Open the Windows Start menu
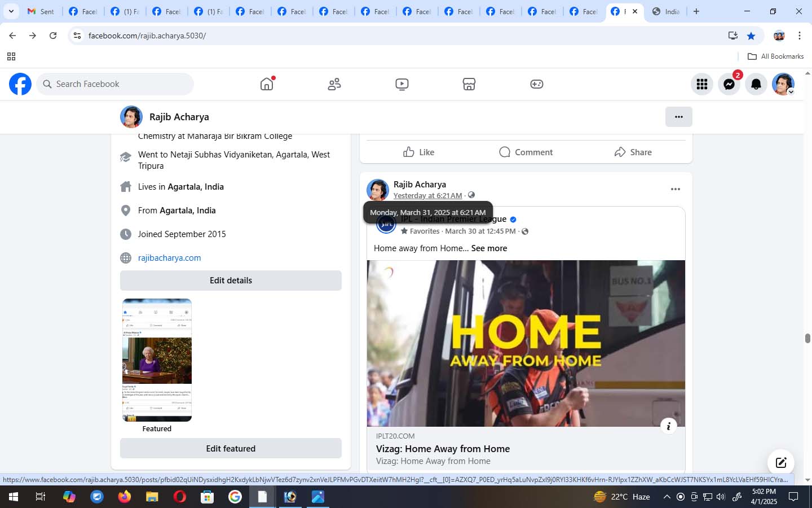 pyautogui.click(x=13, y=497)
